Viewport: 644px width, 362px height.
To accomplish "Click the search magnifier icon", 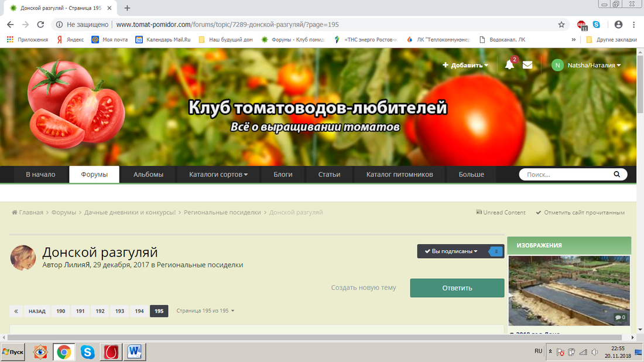I will [x=616, y=175].
